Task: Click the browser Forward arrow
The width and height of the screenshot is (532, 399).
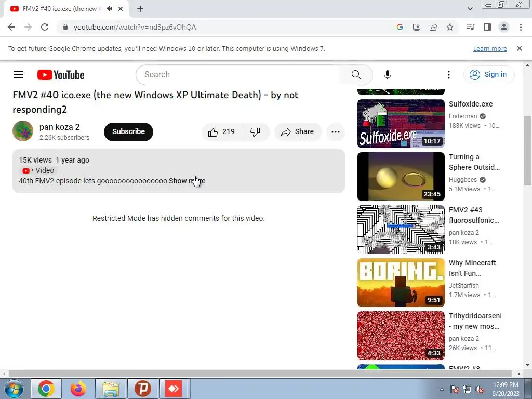Action: [x=28, y=27]
